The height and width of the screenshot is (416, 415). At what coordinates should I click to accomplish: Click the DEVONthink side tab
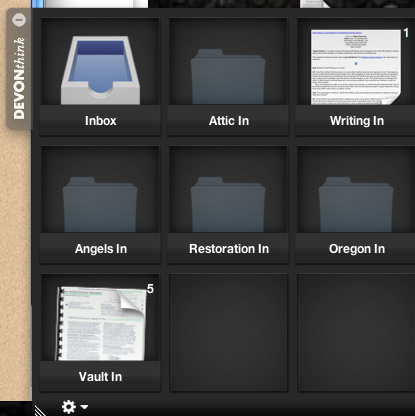pos(19,79)
